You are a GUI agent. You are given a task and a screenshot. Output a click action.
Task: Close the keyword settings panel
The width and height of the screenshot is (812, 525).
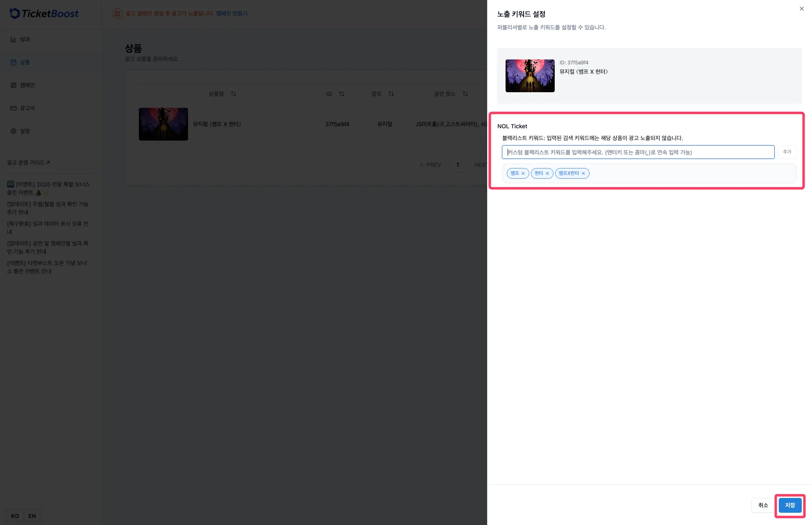[x=801, y=9]
